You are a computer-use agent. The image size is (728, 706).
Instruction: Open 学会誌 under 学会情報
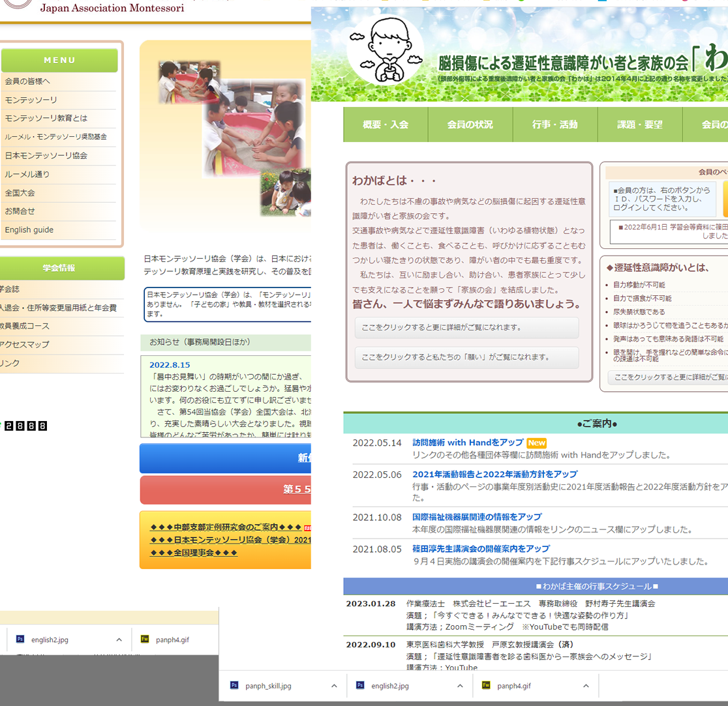[62, 289]
